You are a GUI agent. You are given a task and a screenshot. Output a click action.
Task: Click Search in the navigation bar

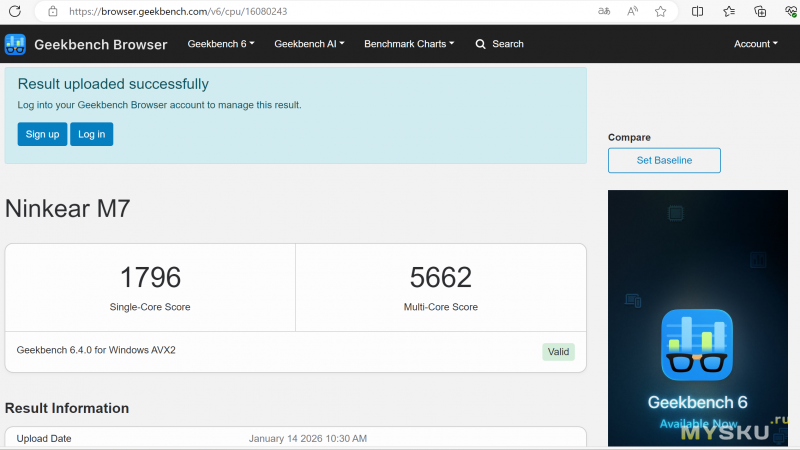pyautogui.click(x=499, y=44)
